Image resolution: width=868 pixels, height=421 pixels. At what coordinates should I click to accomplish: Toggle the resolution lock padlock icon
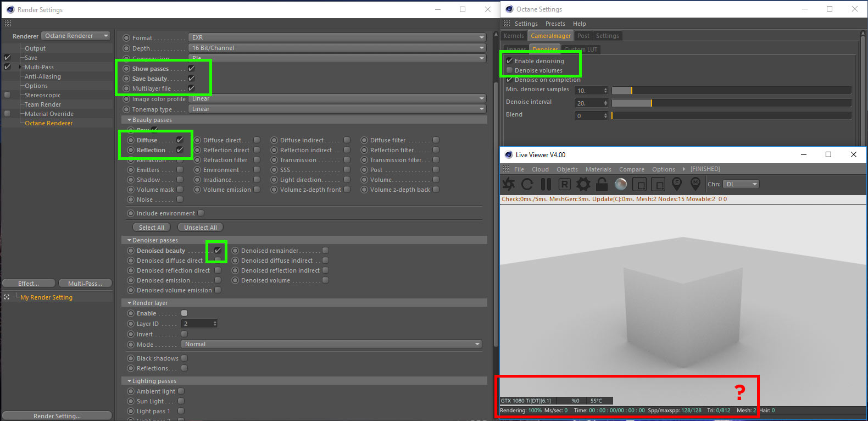point(602,184)
